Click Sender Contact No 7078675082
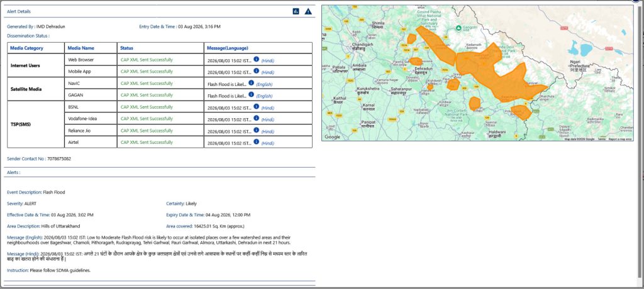Image resolution: width=644 pixels, height=289 pixels. point(39,158)
